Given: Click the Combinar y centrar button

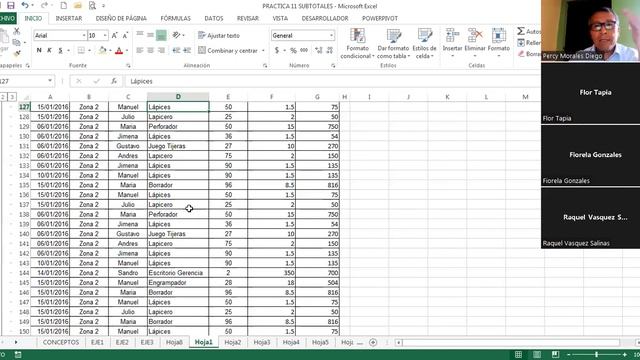Looking at the screenshot, I should (229, 51).
